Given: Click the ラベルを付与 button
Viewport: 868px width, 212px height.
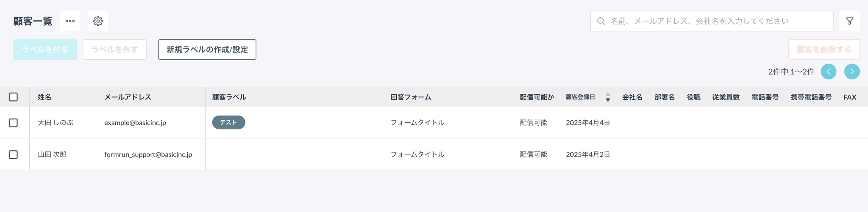Looking at the screenshot, I should tap(45, 50).
